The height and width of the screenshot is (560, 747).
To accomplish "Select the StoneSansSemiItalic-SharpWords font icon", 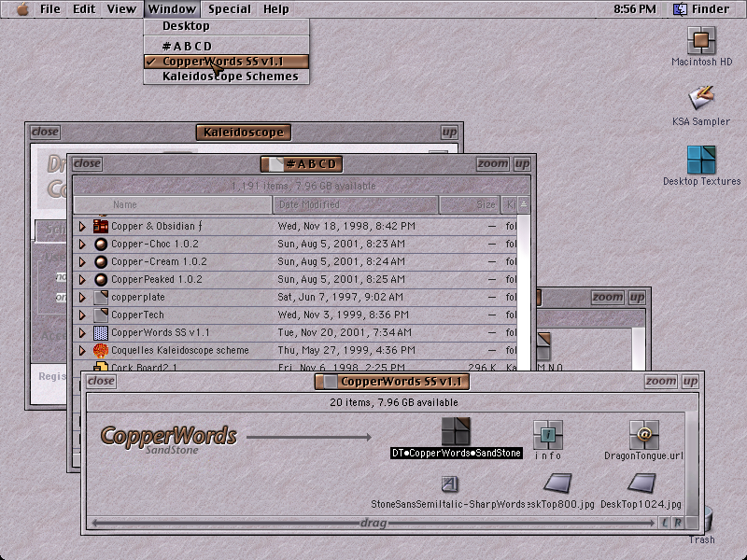I will coord(449,484).
